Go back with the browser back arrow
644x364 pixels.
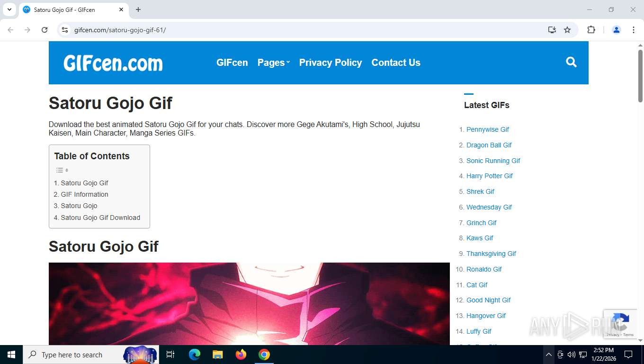point(10,30)
